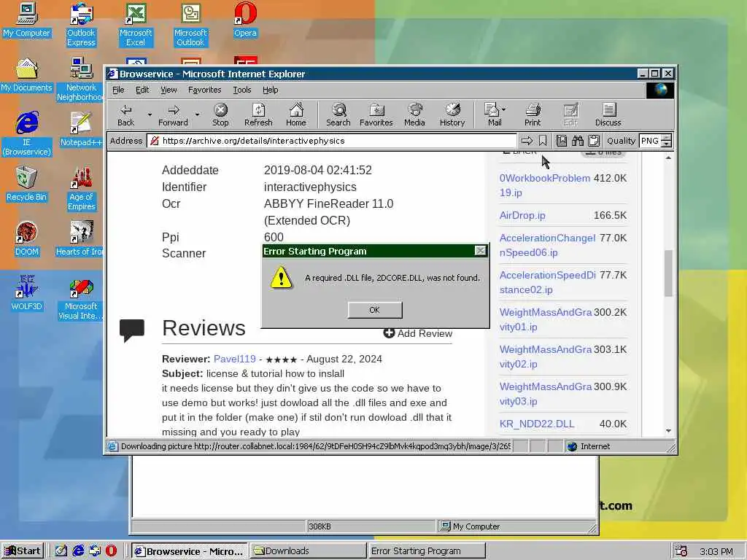The image size is (747, 560).
Task: Click the page scrollbar down arrow
Action: tap(668, 431)
